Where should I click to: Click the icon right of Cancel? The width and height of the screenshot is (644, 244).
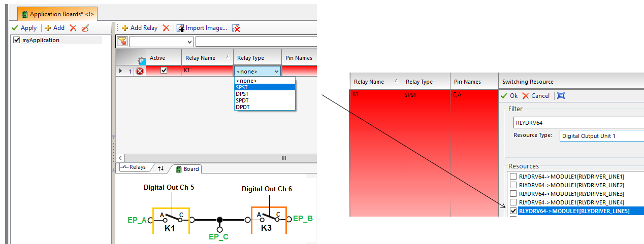point(561,96)
